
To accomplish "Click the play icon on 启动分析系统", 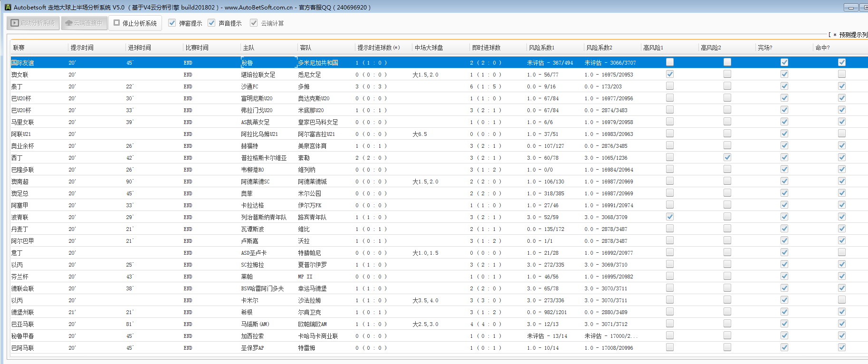I will tap(15, 23).
